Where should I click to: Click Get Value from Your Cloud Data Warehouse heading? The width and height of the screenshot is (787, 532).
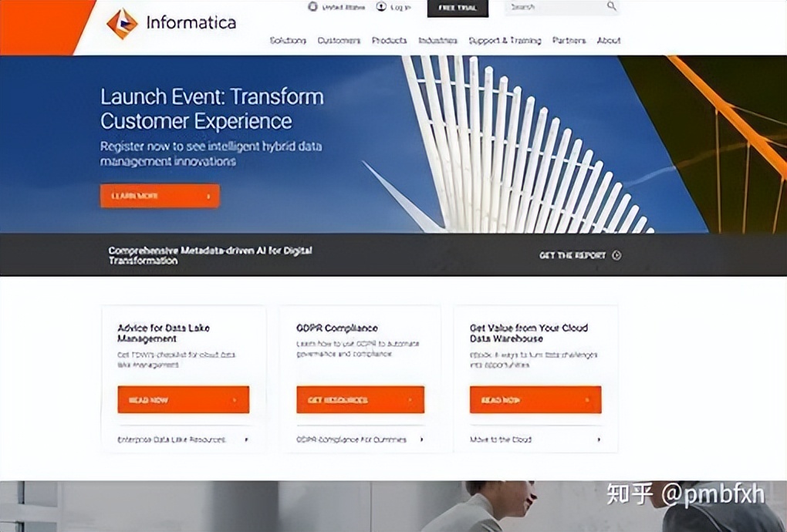529,333
